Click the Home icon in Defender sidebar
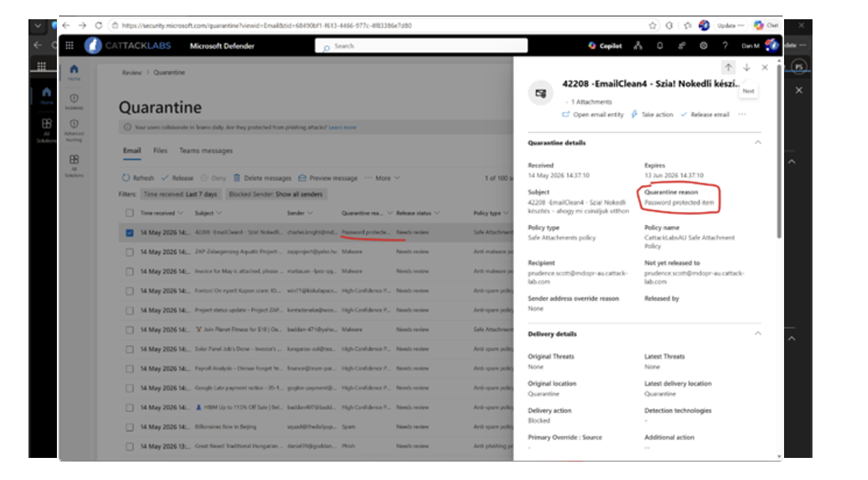 (x=74, y=73)
